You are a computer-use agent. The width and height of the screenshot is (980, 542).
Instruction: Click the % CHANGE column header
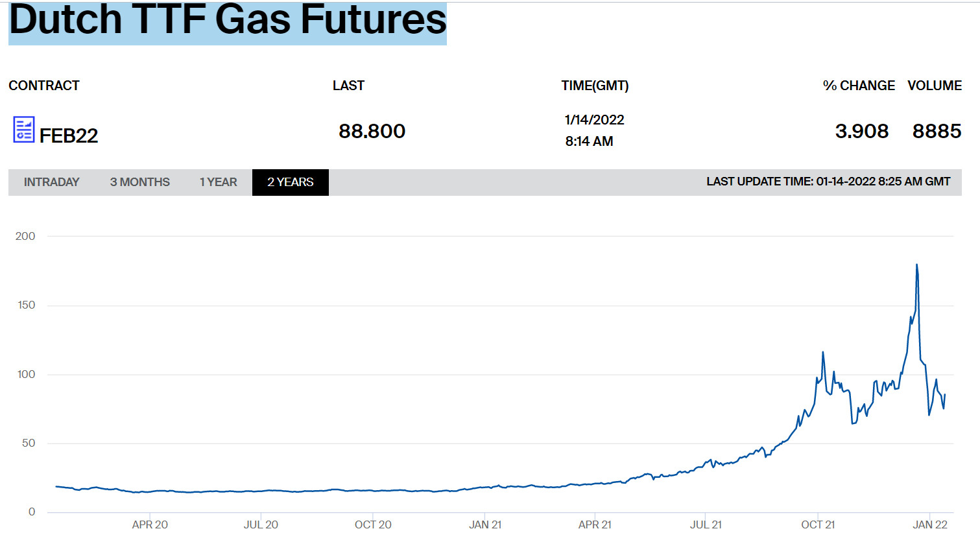pyautogui.click(x=859, y=86)
